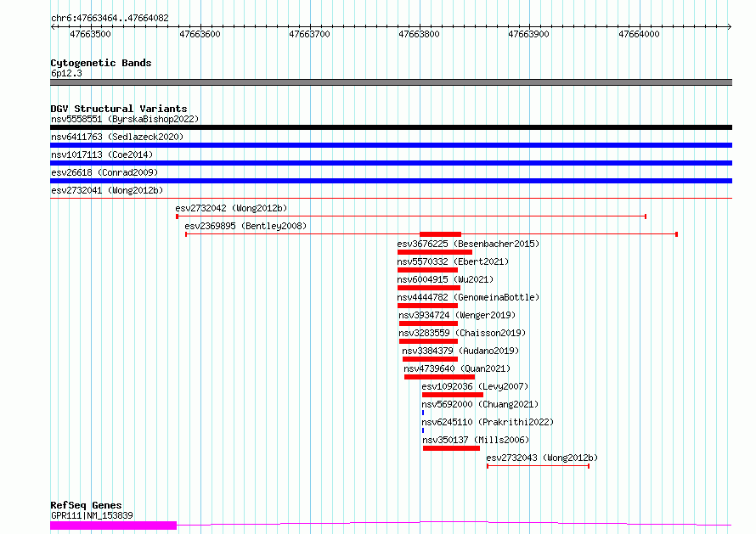Select the esv2732042 (Wong2012b) variant label
The width and height of the screenshot is (756, 534).
[x=231, y=208]
